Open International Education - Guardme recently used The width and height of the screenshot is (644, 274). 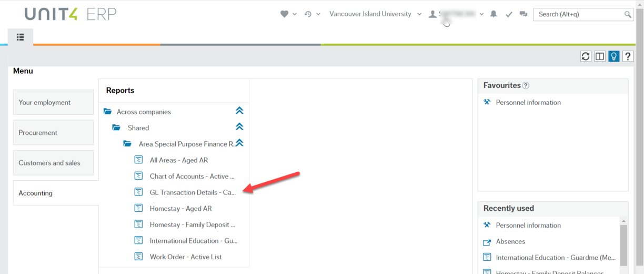point(556,258)
